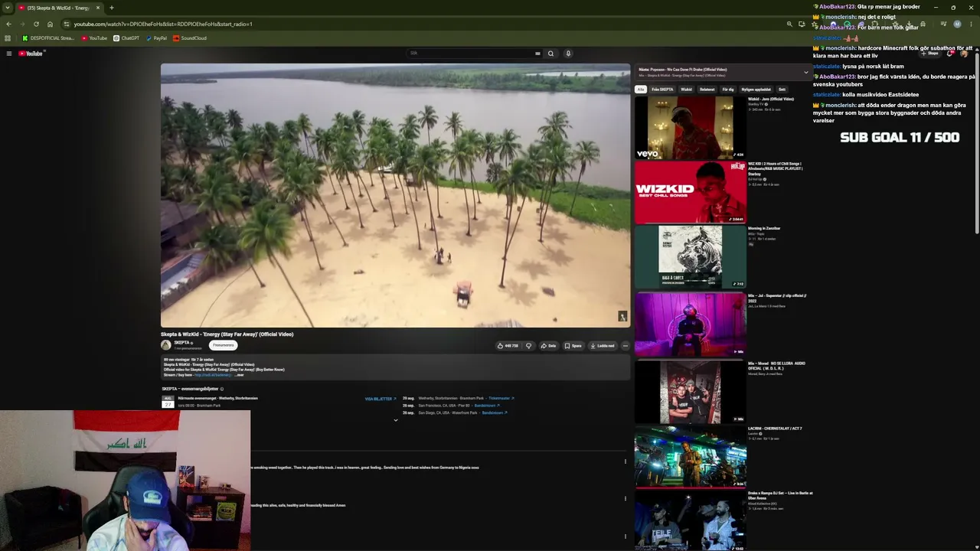This screenshot has height=551, width=980.
Task: Play or pause the Energy music video
Action: [395, 195]
